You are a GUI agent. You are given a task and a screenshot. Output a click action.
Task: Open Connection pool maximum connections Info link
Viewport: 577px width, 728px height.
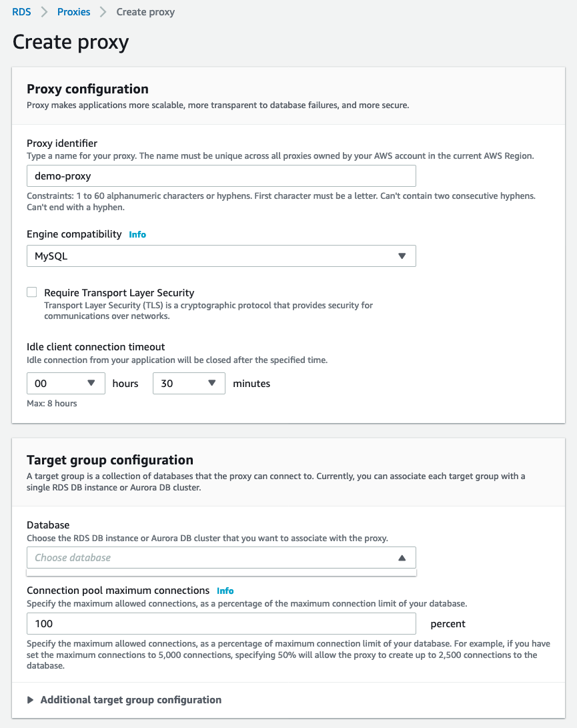point(225,591)
